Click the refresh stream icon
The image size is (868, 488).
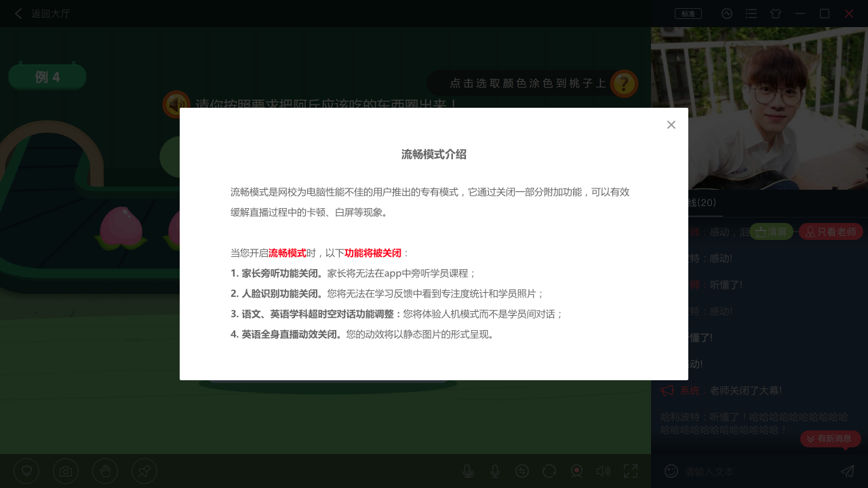549,471
